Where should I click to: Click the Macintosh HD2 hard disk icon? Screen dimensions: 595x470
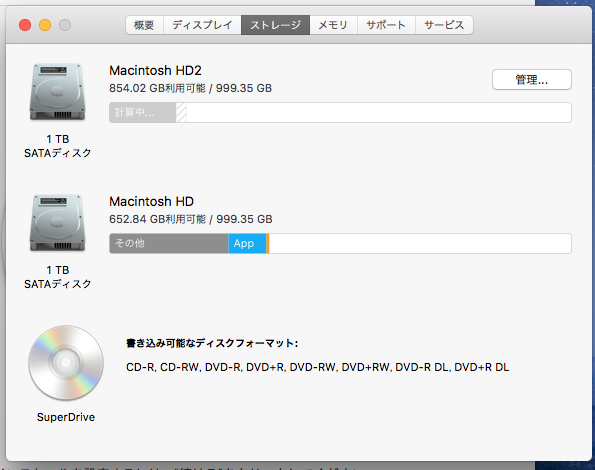57,92
